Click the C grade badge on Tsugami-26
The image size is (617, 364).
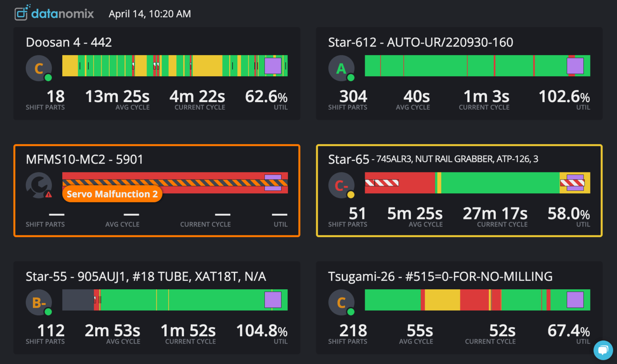pyautogui.click(x=341, y=302)
